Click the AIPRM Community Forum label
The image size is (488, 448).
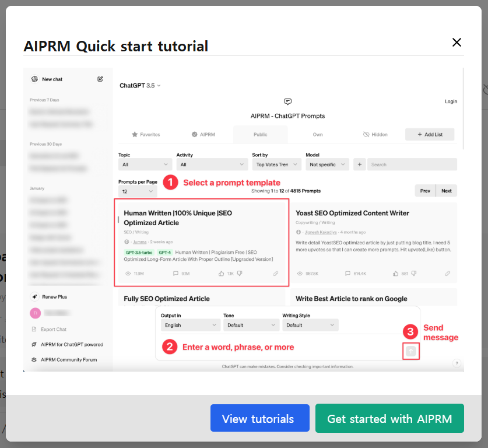coord(69,360)
